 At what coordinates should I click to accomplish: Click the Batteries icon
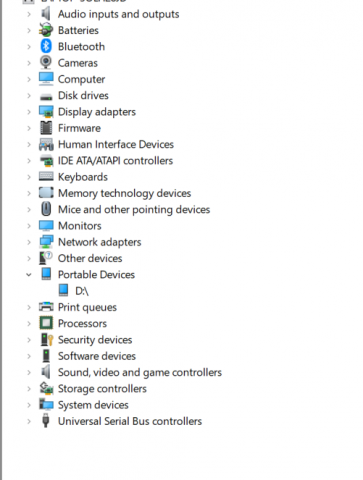point(46,30)
